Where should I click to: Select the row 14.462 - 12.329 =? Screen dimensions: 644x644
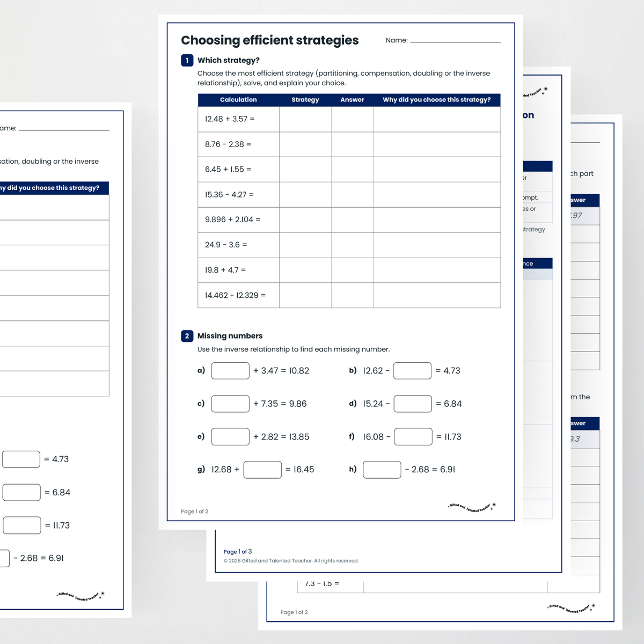point(349,295)
